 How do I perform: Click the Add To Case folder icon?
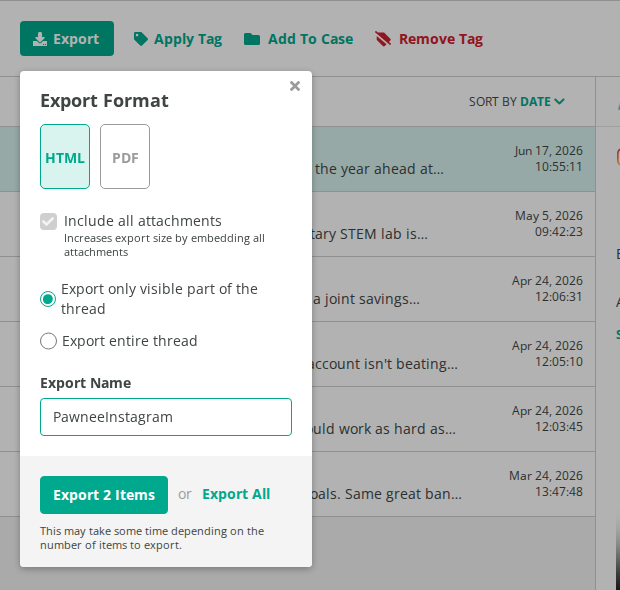(x=252, y=39)
